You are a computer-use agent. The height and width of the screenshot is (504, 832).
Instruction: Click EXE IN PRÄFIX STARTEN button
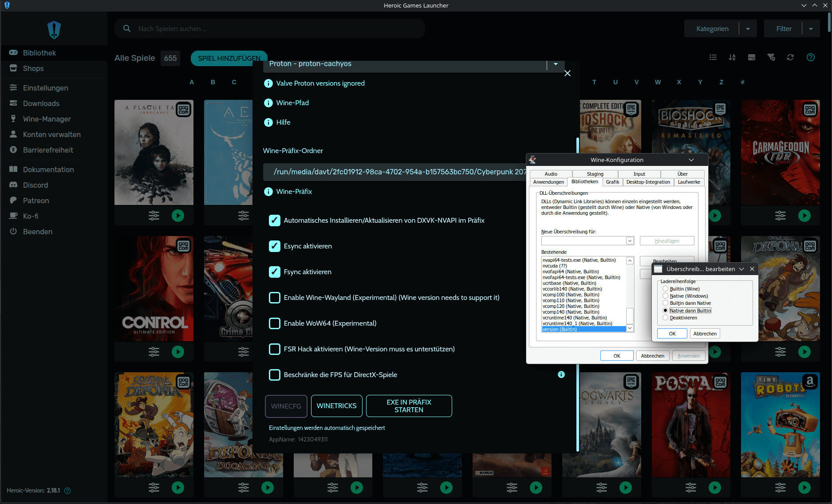click(409, 406)
